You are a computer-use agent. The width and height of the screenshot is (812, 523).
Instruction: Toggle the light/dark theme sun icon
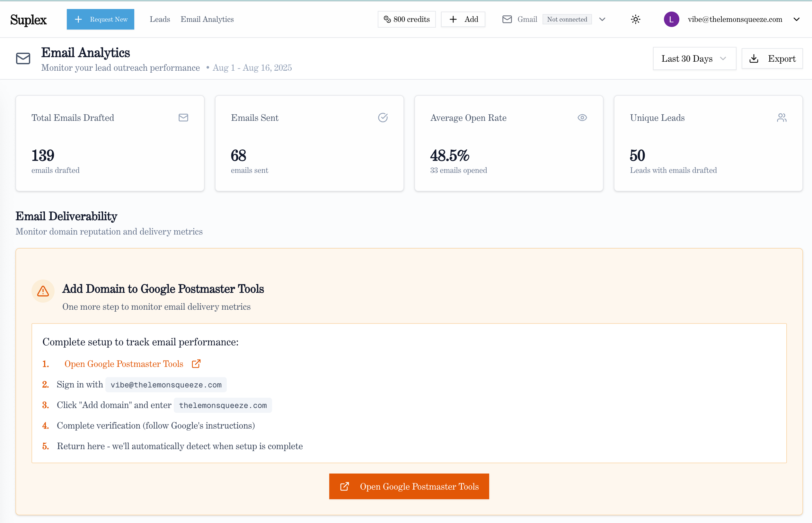tap(635, 19)
